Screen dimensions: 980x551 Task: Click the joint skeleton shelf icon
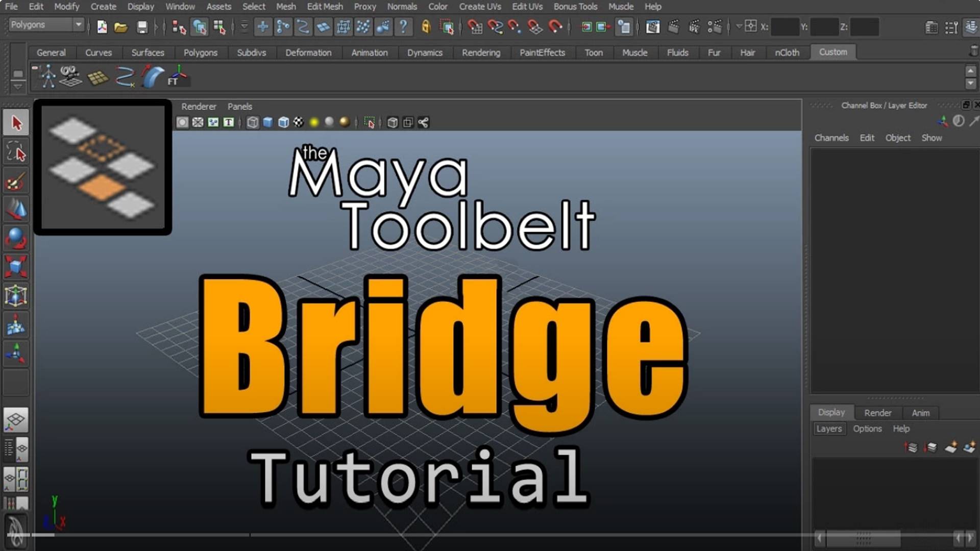(x=47, y=77)
